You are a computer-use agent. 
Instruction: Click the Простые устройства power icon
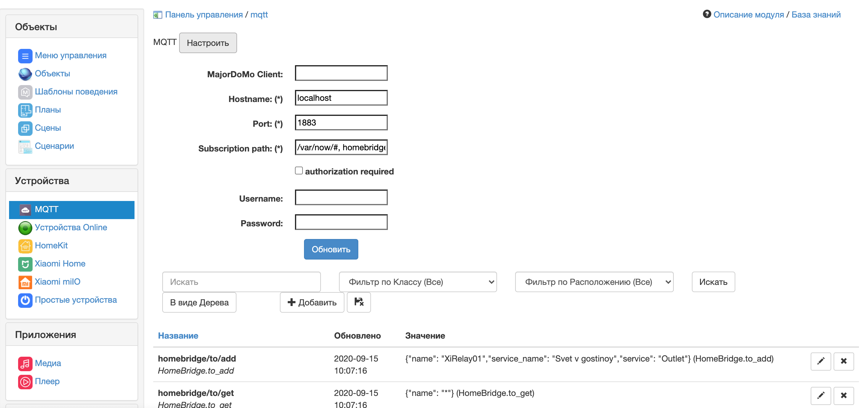(x=25, y=300)
